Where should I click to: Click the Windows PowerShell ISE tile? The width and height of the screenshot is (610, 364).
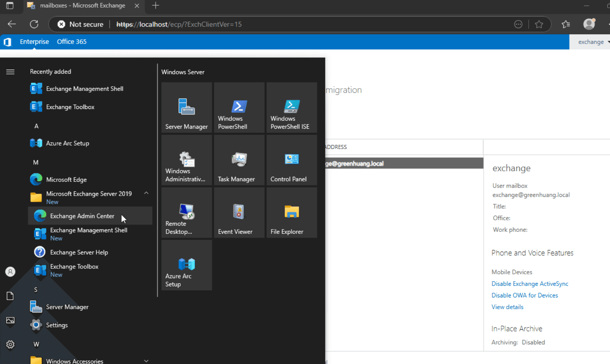pyautogui.click(x=292, y=107)
